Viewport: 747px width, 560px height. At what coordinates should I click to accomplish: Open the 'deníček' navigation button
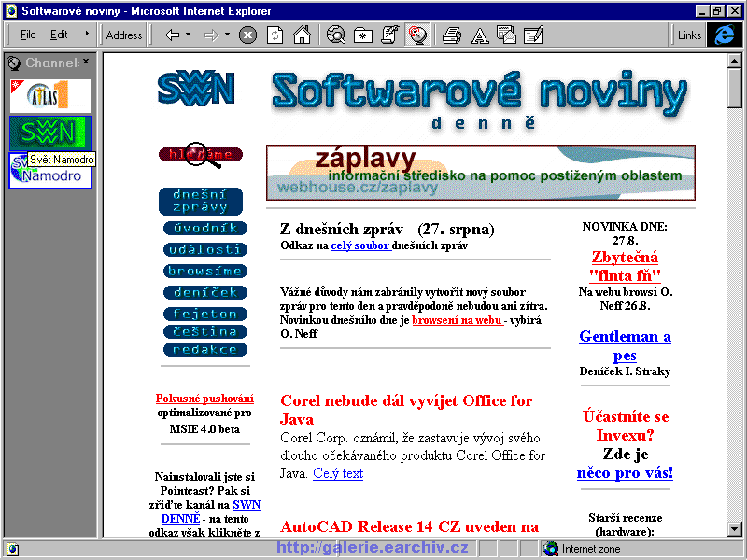point(205,292)
